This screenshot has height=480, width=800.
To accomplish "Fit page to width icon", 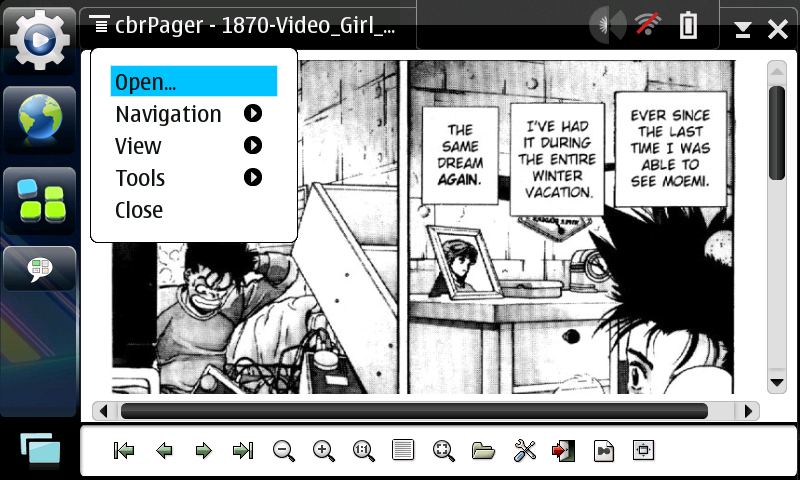I will [403, 450].
